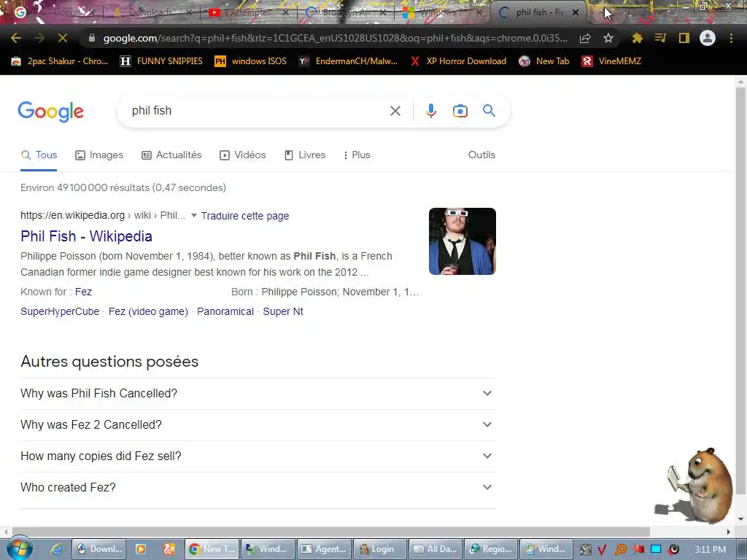Screen dimensions: 747x560
Task: Open the Chrome extensions puzzle icon
Action: click(638, 38)
